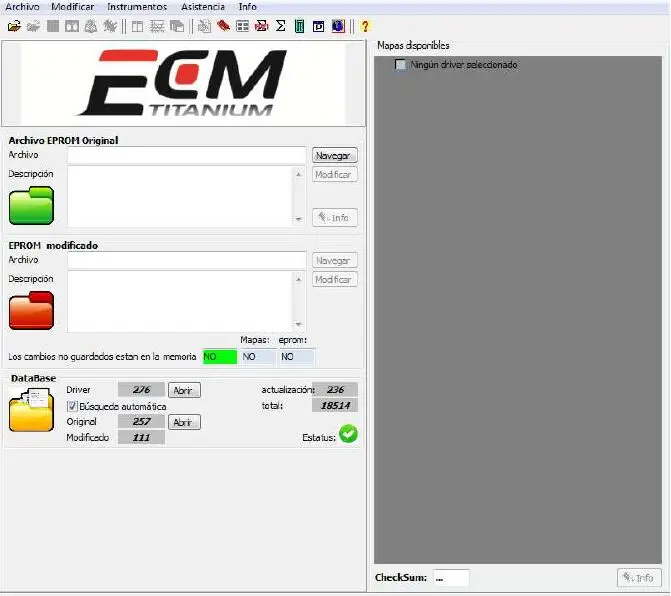Click original EPROM Archivo input field
Viewport: 671px width, 596px height.
tap(187, 155)
